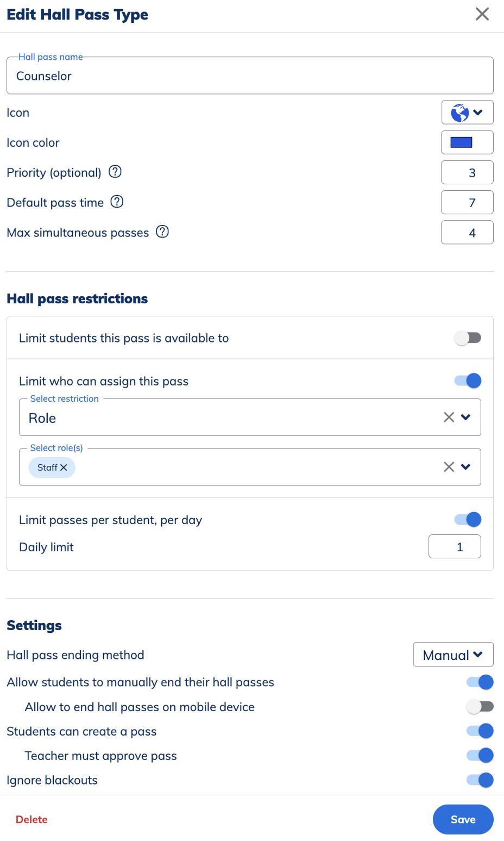Close the Edit Hall Pass Type dialog
Image resolution: width=504 pixels, height=841 pixels.
tap(482, 14)
